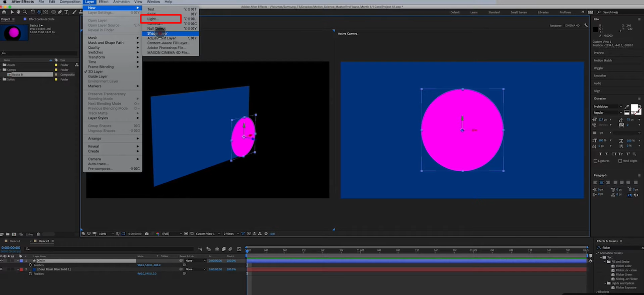The image size is (644, 295).
Task: Switch to the Basics A timeline tab
Action: coord(15,241)
